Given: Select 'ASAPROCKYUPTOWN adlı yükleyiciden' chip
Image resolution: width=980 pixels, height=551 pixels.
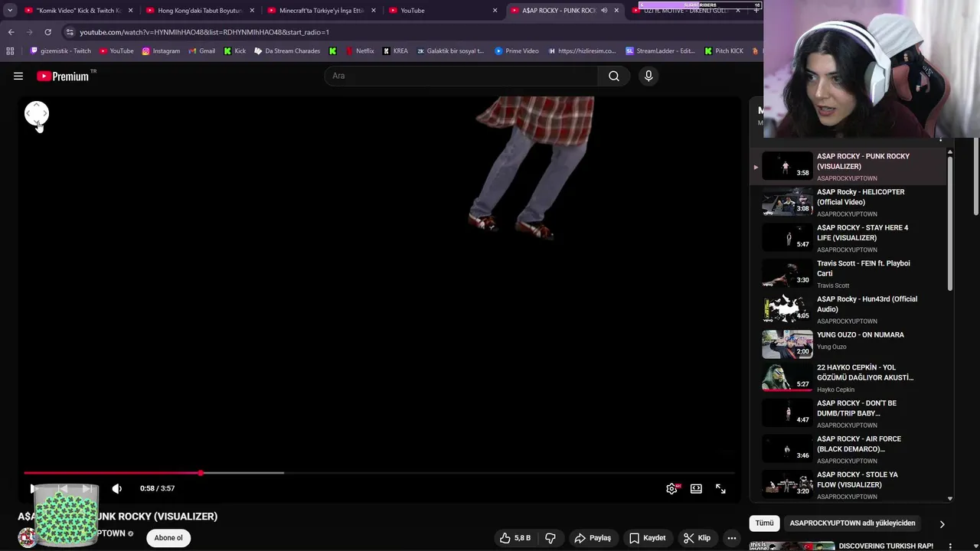Looking at the screenshot, I should click(x=852, y=523).
